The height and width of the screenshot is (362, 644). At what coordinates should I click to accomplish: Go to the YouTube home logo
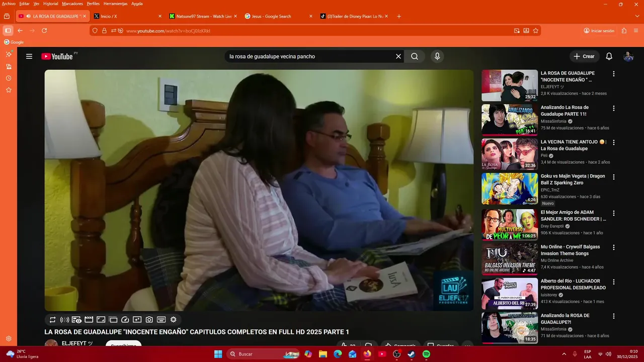(57, 56)
